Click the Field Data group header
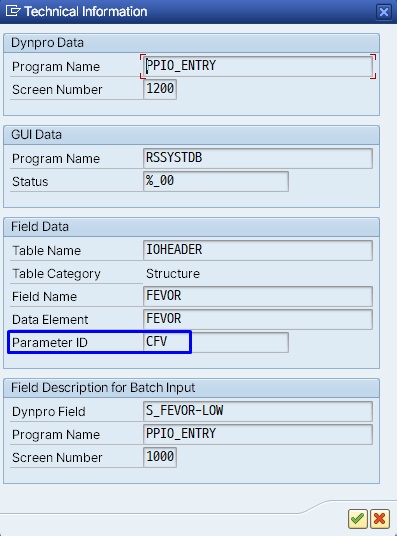The height and width of the screenshot is (536, 397). coord(191,227)
